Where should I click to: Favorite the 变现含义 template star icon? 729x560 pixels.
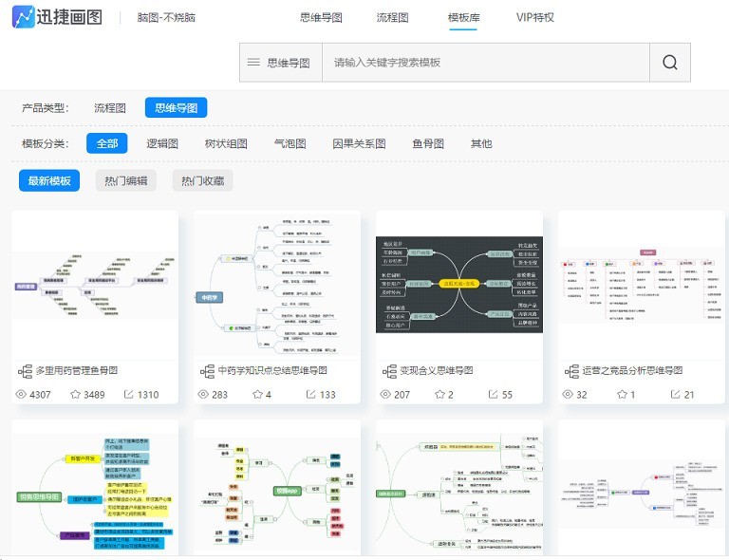pos(439,394)
